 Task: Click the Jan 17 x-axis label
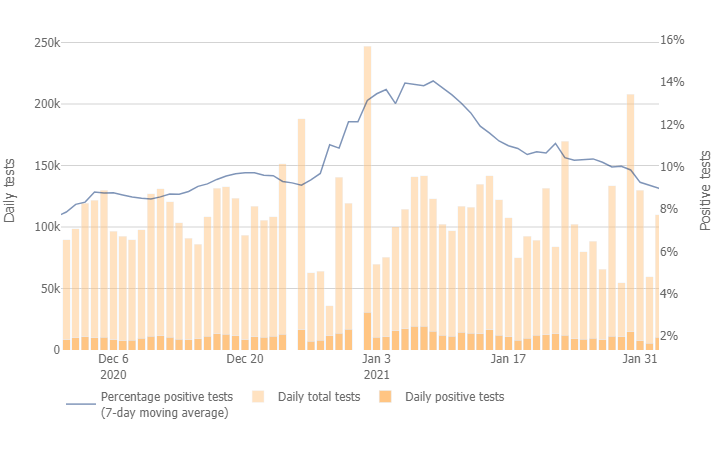tap(508, 358)
